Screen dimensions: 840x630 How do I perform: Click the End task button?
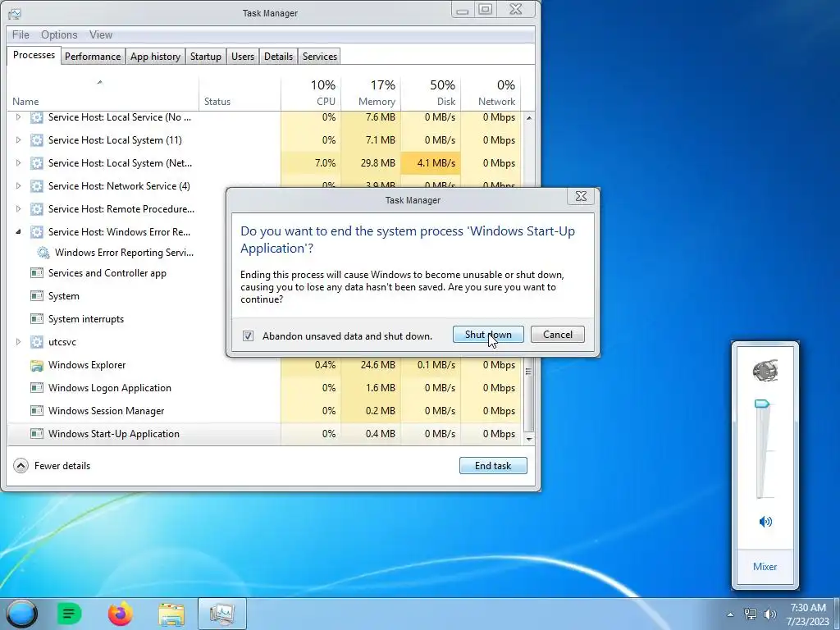(493, 466)
